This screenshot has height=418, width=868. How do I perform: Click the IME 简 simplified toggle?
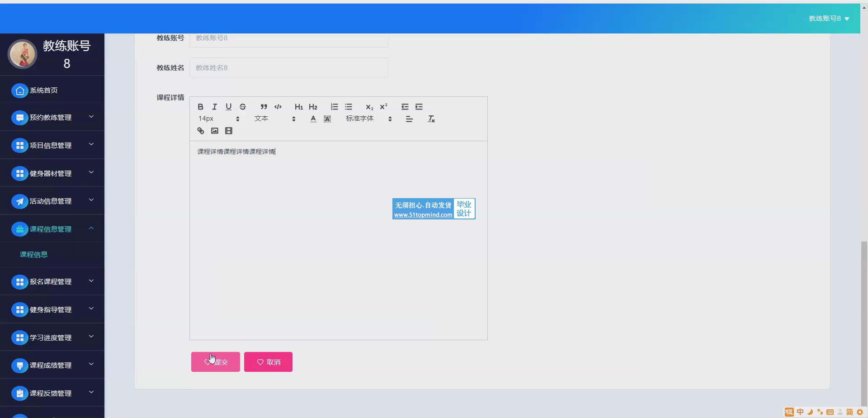click(x=849, y=412)
